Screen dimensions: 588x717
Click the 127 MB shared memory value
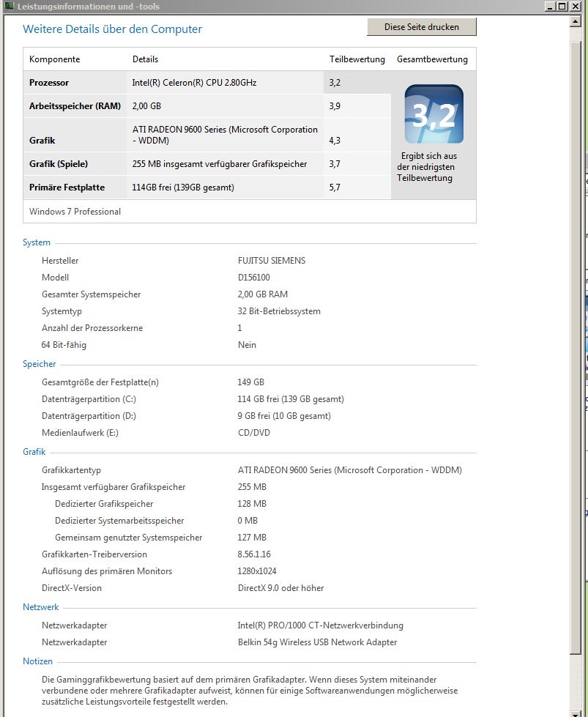click(x=252, y=538)
